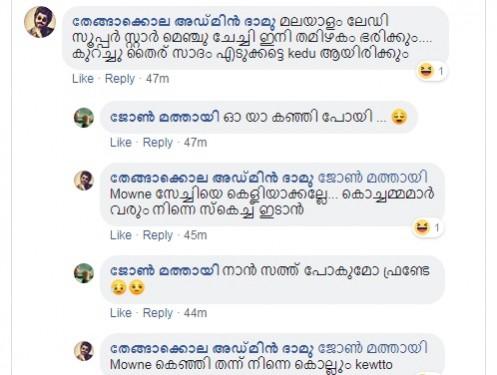
Task: Reply to the first nested 47m comment
Action: pos(158,143)
